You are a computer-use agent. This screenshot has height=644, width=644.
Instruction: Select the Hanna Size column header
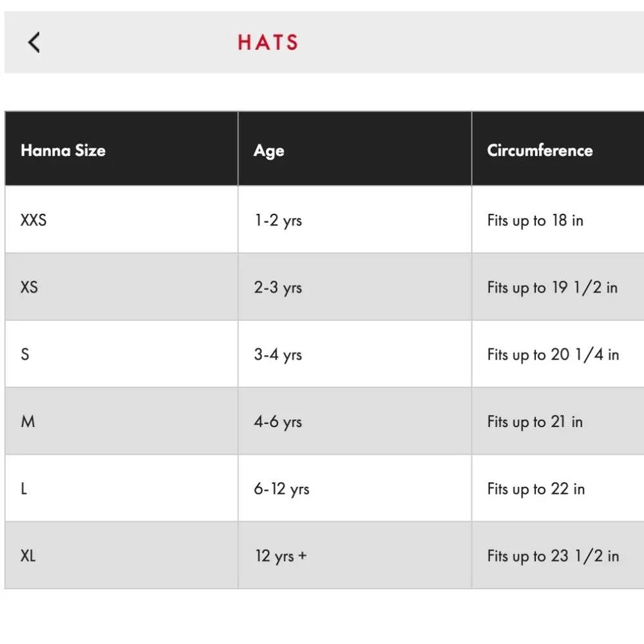[x=63, y=151]
